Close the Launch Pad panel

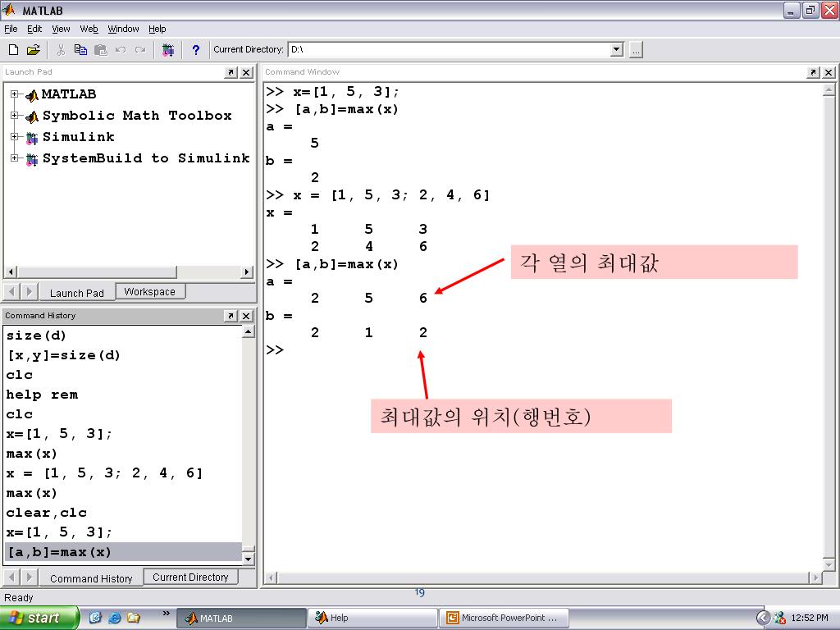(x=246, y=72)
